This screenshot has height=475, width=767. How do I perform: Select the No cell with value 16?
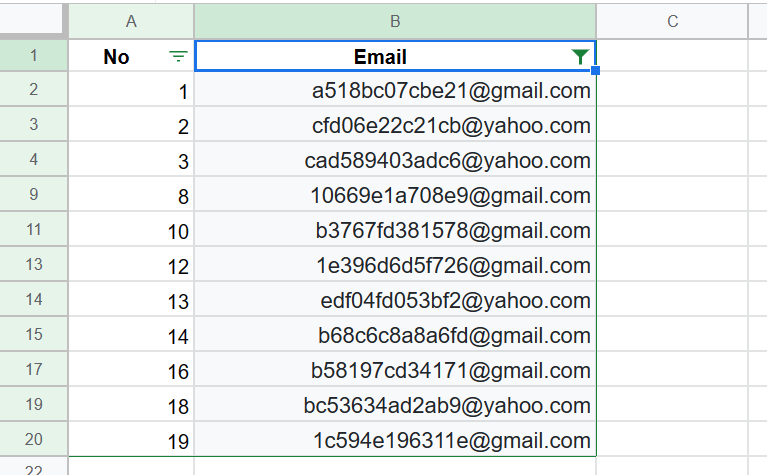[x=131, y=369]
